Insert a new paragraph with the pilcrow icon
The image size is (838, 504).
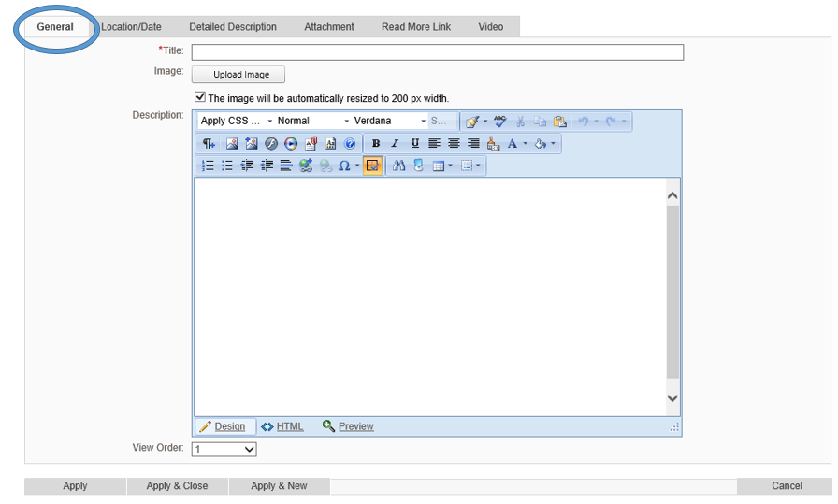click(209, 143)
